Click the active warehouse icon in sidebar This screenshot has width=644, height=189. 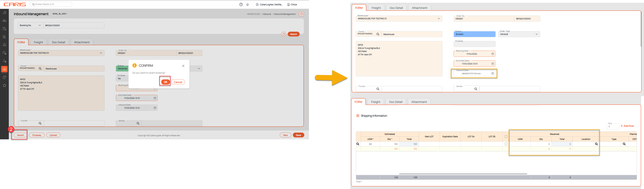pyautogui.click(x=5, y=69)
